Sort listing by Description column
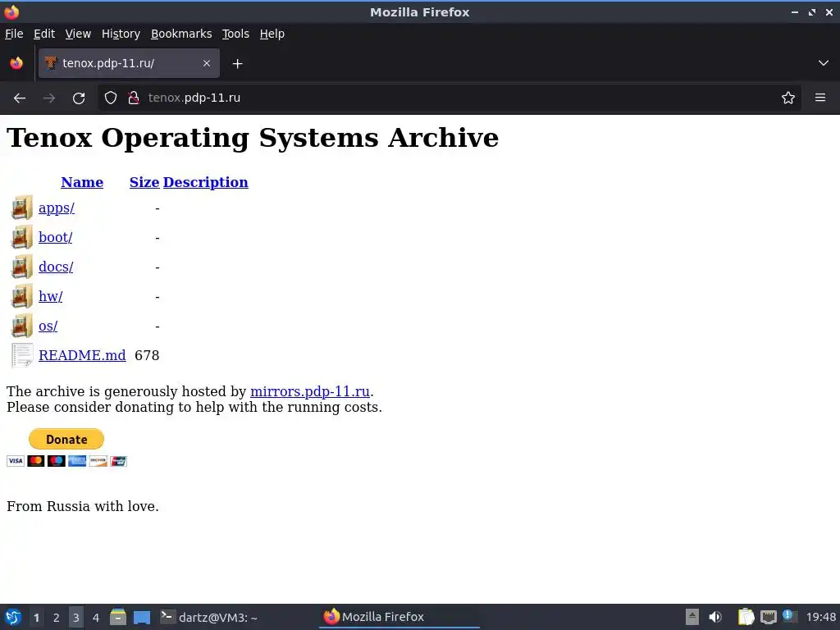Image resolution: width=840 pixels, height=630 pixels. click(206, 182)
